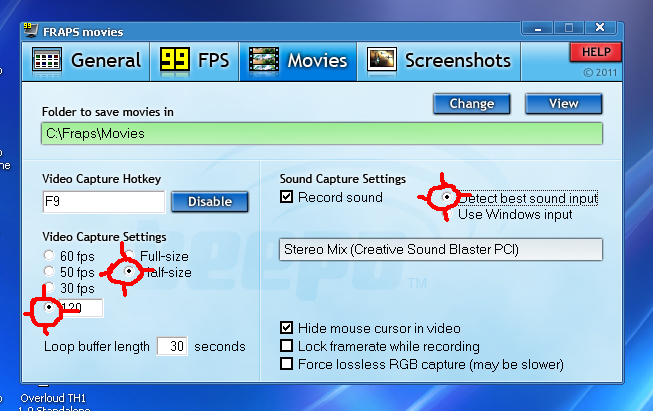This screenshot has height=411, width=653.
Task: Disable the video capture hotkey
Action: click(x=209, y=202)
